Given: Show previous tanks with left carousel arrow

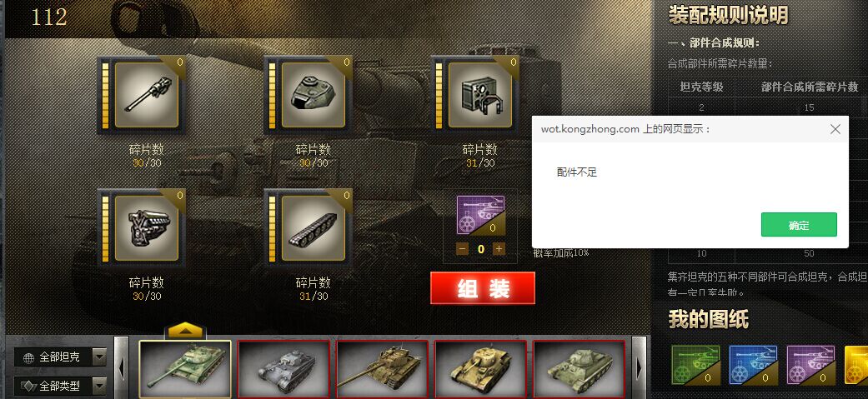Looking at the screenshot, I should [x=121, y=367].
